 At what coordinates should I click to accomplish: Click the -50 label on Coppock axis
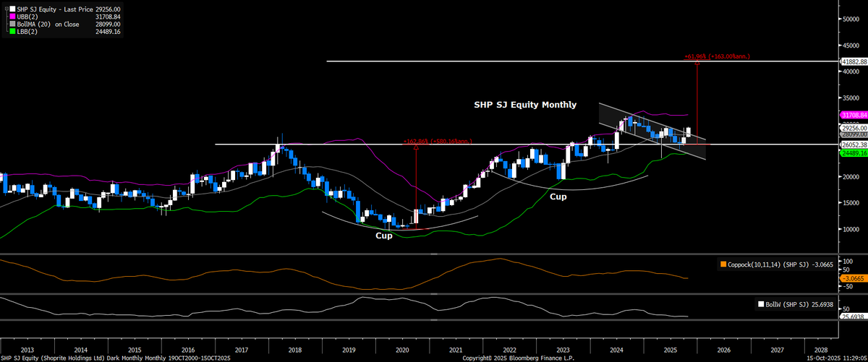pyautogui.click(x=849, y=286)
